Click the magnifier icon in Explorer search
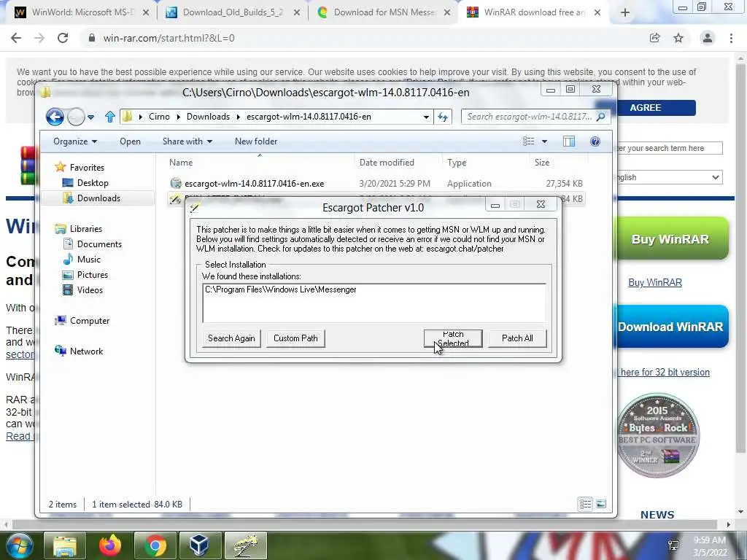The width and height of the screenshot is (747, 560). tap(601, 117)
